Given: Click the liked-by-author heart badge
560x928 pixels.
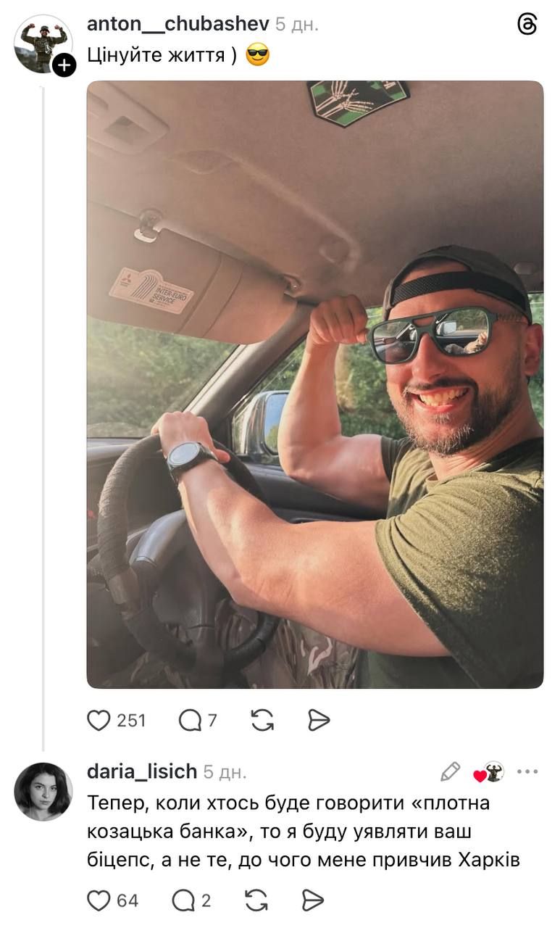Looking at the screenshot, I should pyautogui.click(x=489, y=773).
